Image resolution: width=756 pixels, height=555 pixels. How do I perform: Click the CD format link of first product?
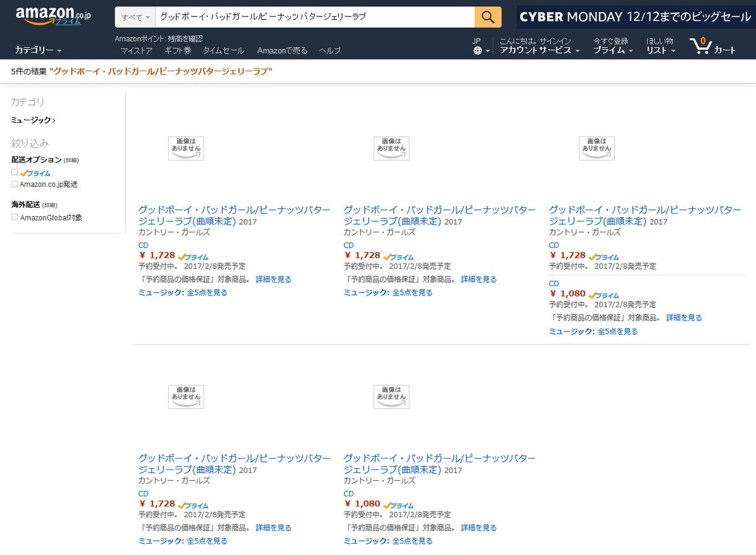click(x=143, y=245)
